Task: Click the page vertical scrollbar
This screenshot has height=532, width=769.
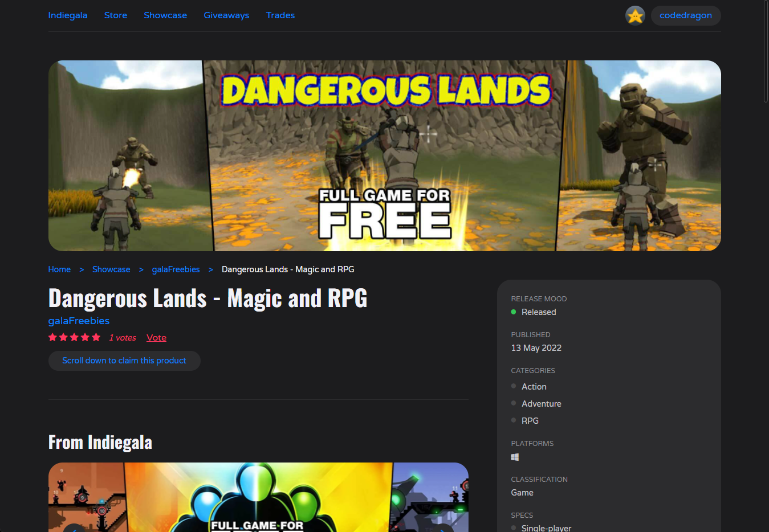Action: click(x=766, y=51)
